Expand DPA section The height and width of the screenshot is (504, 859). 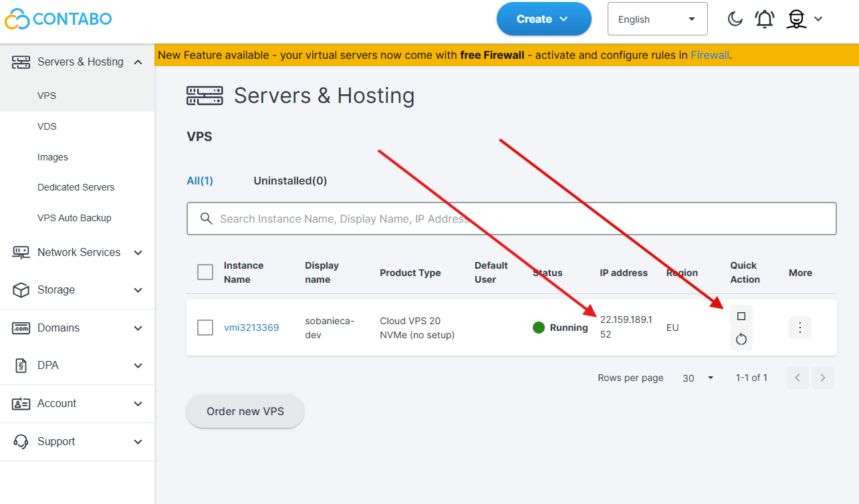pyautogui.click(x=138, y=366)
